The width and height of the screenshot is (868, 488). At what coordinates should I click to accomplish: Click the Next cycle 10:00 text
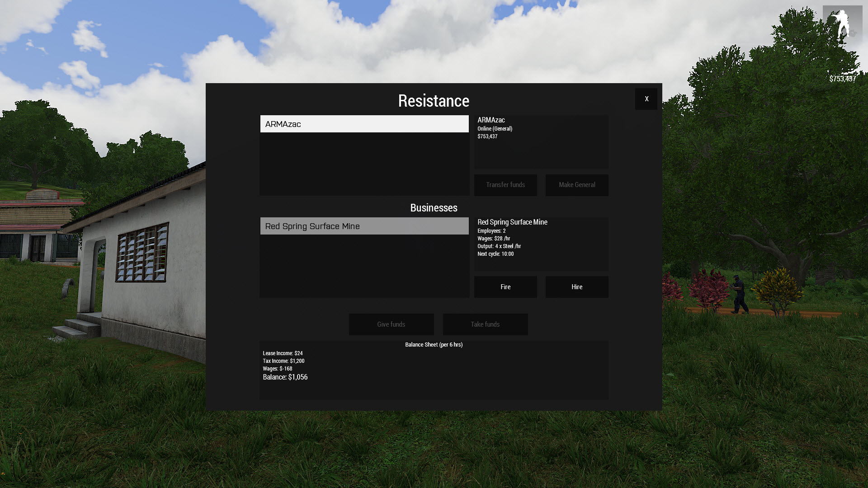click(x=495, y=254)
